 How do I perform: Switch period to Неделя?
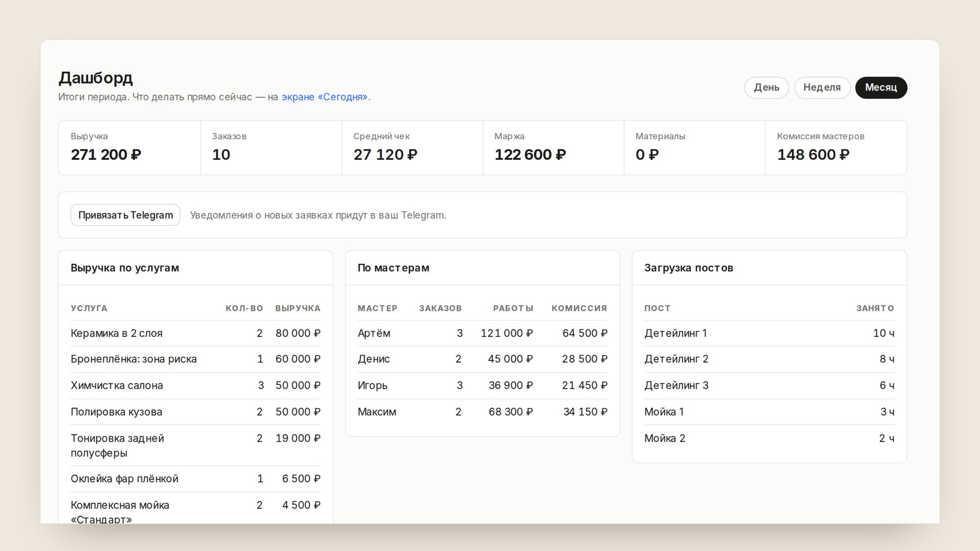click(822, 88)
